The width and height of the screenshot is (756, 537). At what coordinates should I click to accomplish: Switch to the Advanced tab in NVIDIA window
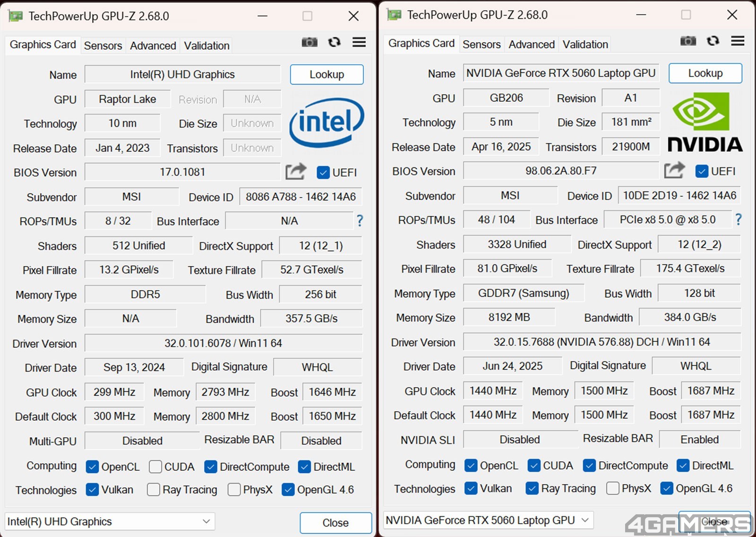[532, 44]
